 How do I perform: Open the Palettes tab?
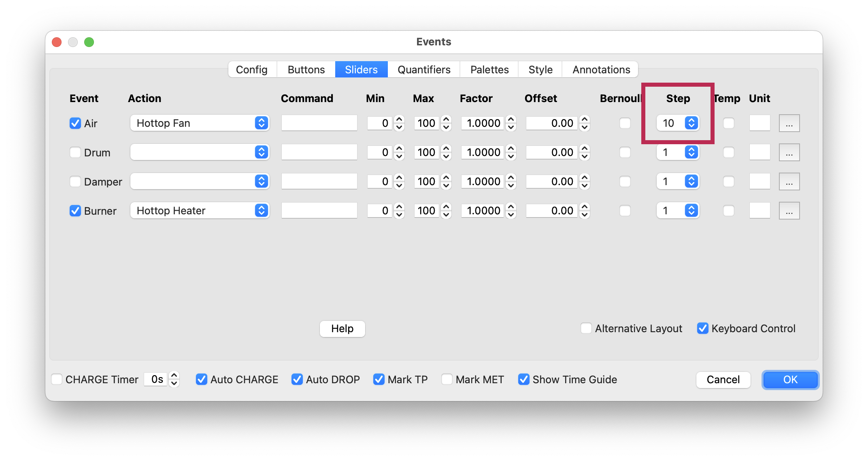(x=489, y=69)
